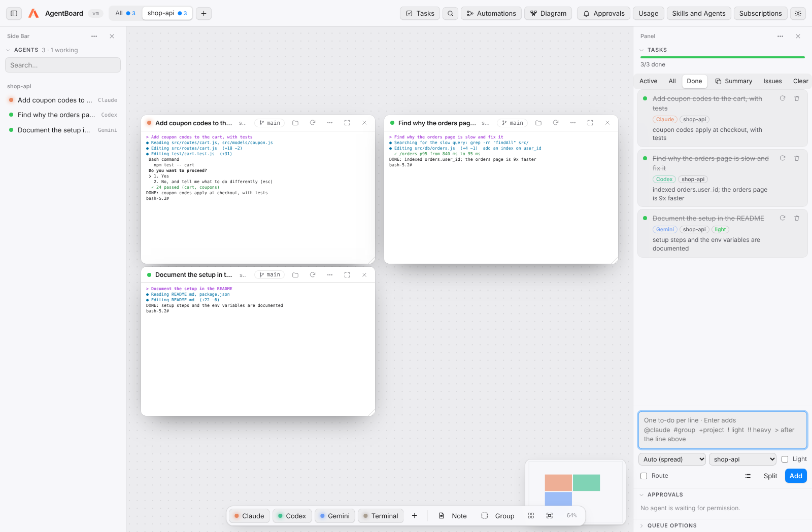Viewport: 812px width, 532px height.
Task: Click the Split button
Action: click(770, 476)
